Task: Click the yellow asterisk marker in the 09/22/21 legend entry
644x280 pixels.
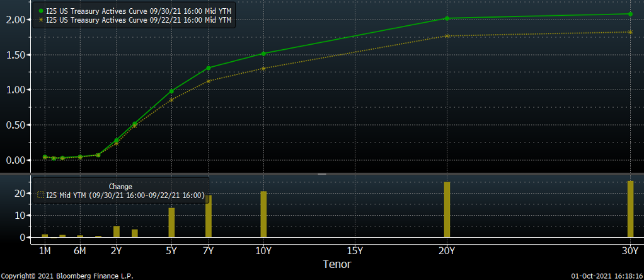Action: point(41,20)
